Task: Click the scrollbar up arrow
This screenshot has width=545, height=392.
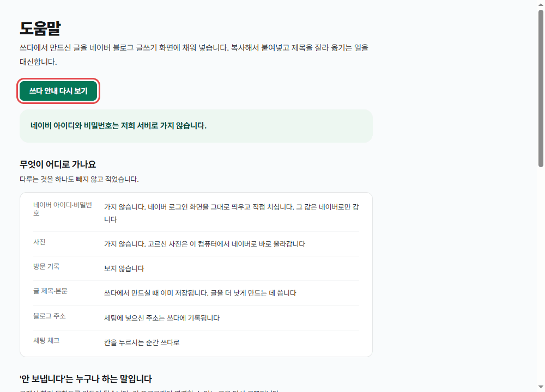Action: 541,4
